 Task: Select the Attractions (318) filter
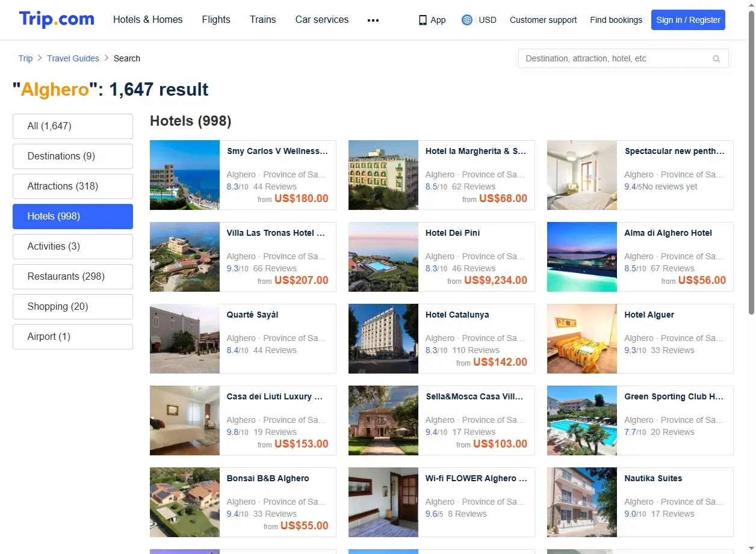[73, 186]
